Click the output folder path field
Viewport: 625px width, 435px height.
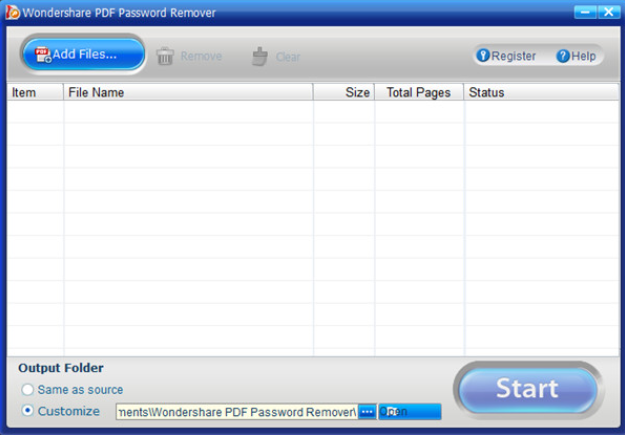[236, 412]
